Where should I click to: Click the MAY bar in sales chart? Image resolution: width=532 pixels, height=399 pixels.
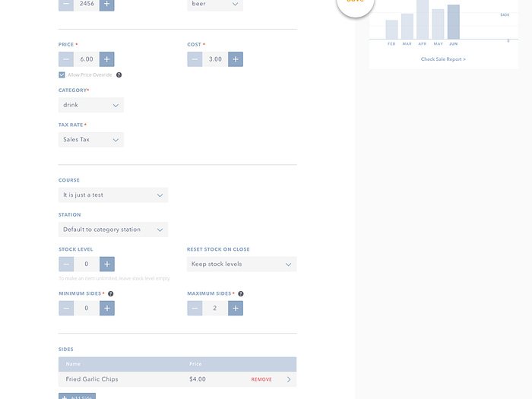[438, 24]
